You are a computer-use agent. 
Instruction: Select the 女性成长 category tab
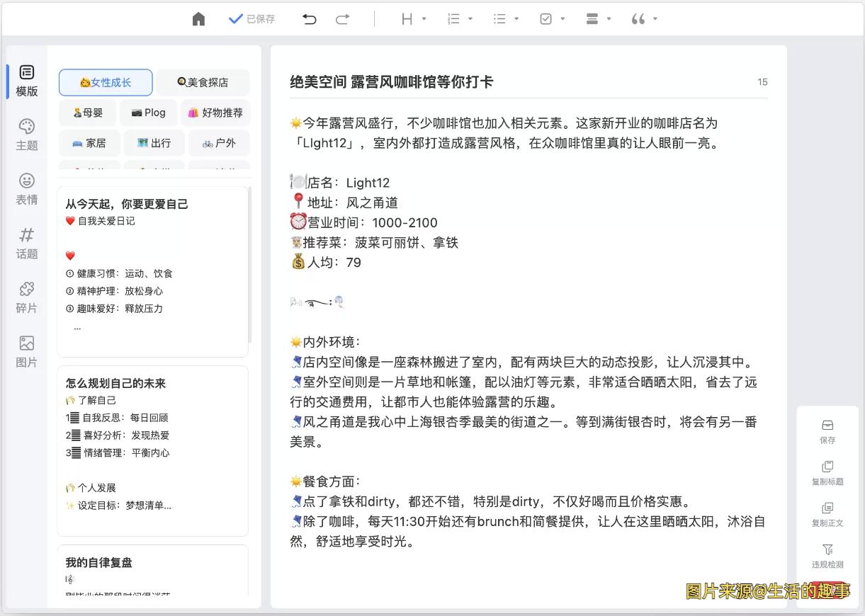105,82
